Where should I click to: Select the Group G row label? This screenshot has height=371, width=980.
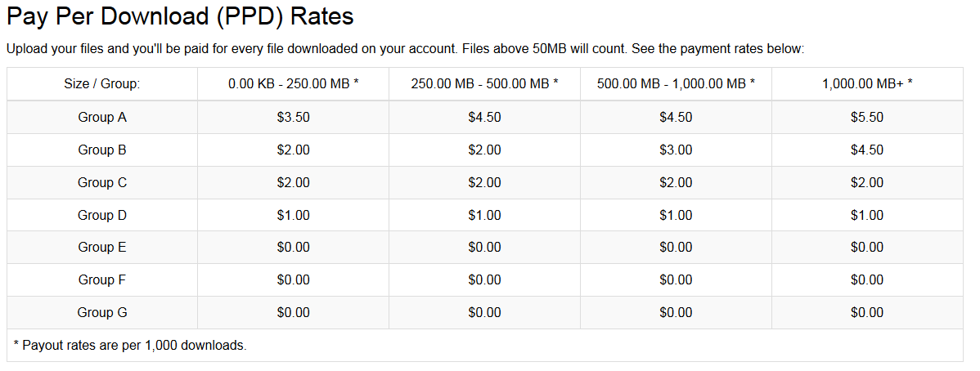point(102,312)
